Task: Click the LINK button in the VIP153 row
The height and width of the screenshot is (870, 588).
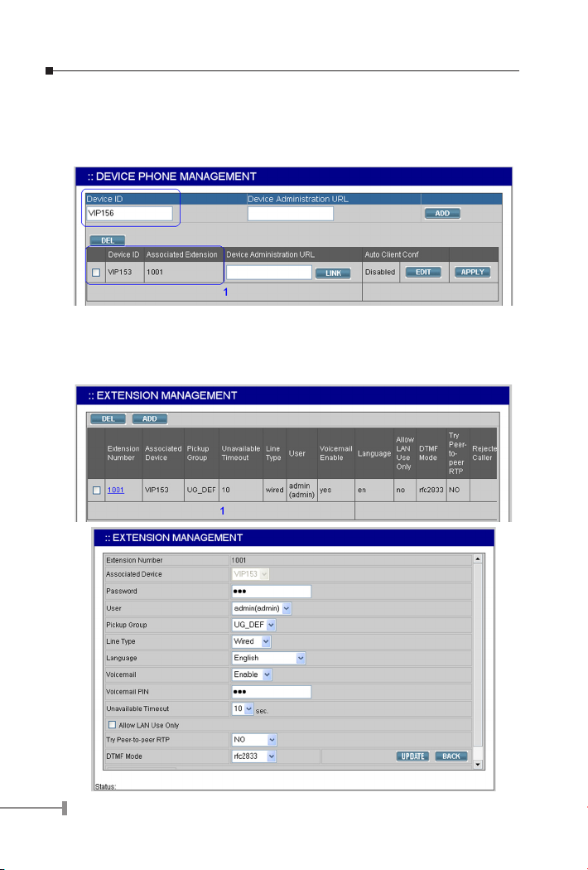Action: click(333, 273)
